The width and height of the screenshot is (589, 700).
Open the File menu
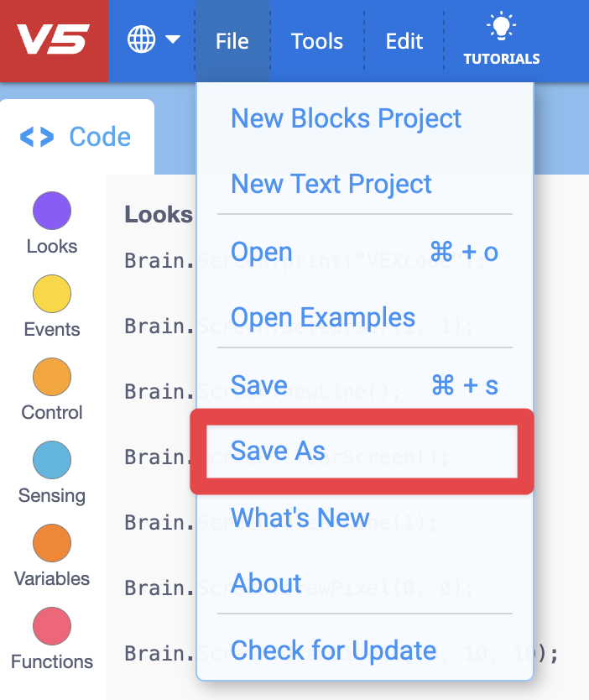coord(232,39)
